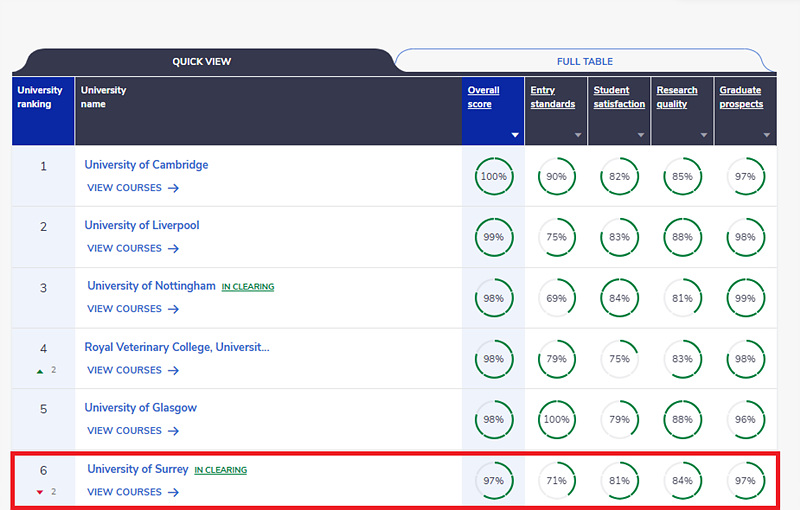Click Liverpool's 88% research quality circle
Image resolution: width=800 pixels, height=510 pixels.
(682, 237)
